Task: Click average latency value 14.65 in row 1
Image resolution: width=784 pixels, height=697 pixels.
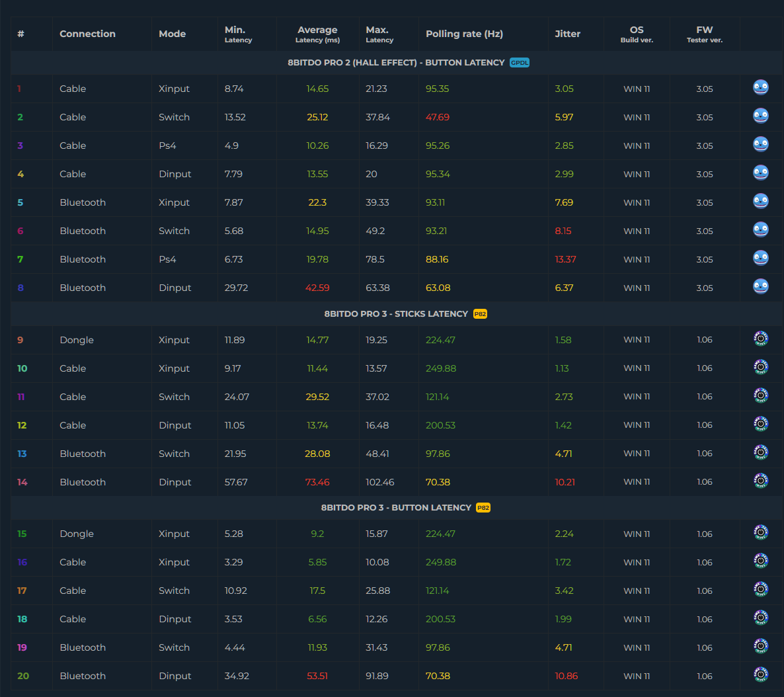Action: 317,89
